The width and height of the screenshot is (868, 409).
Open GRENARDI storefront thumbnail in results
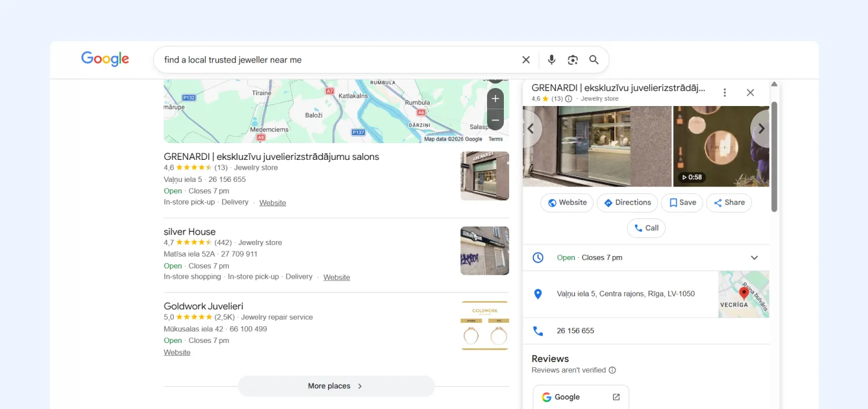pos(485,176)
